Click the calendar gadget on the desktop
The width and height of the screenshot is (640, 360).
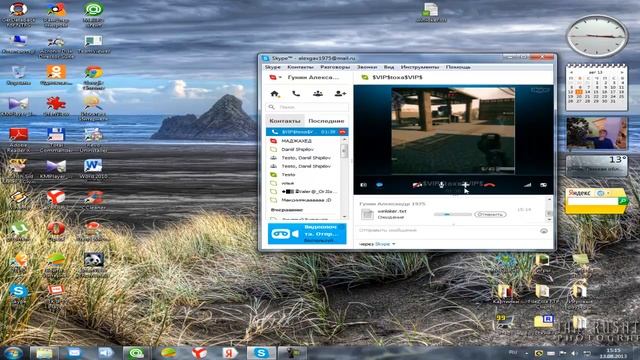596,87
